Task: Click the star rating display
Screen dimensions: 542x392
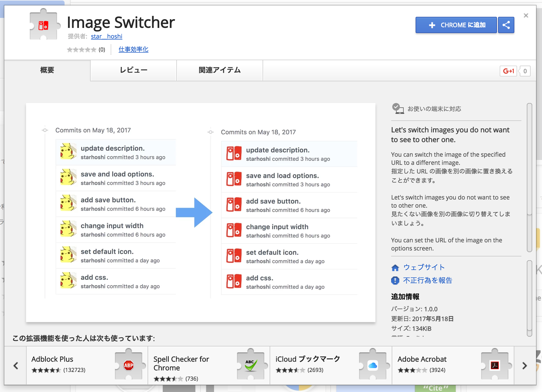Action: [x=82, y=50]
